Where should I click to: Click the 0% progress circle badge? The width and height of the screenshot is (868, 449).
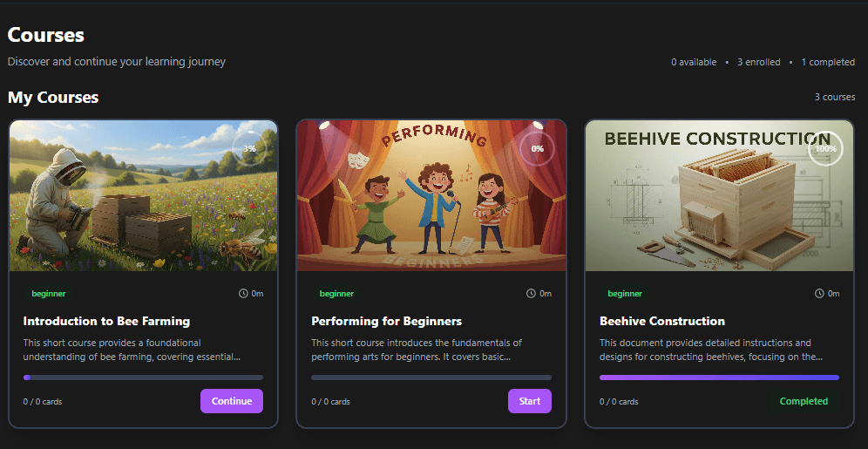coord(537,148)
